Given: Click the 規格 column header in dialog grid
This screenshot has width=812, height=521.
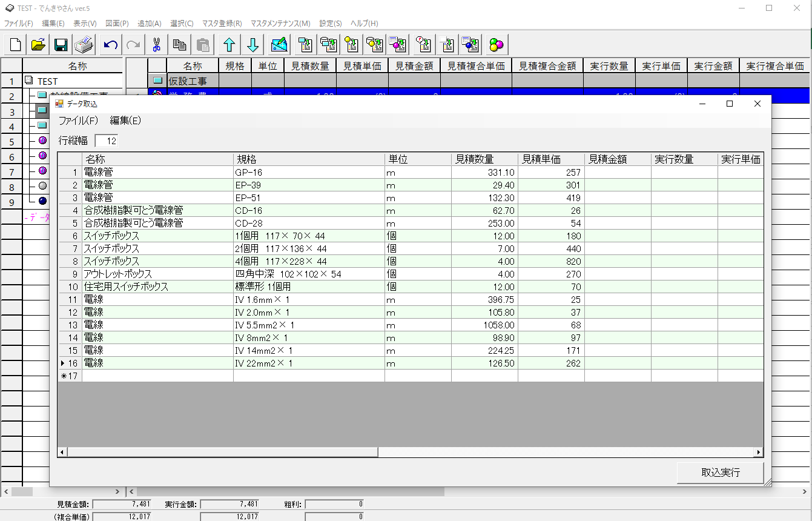Looking at the screenshot, I should pos(309,159).
